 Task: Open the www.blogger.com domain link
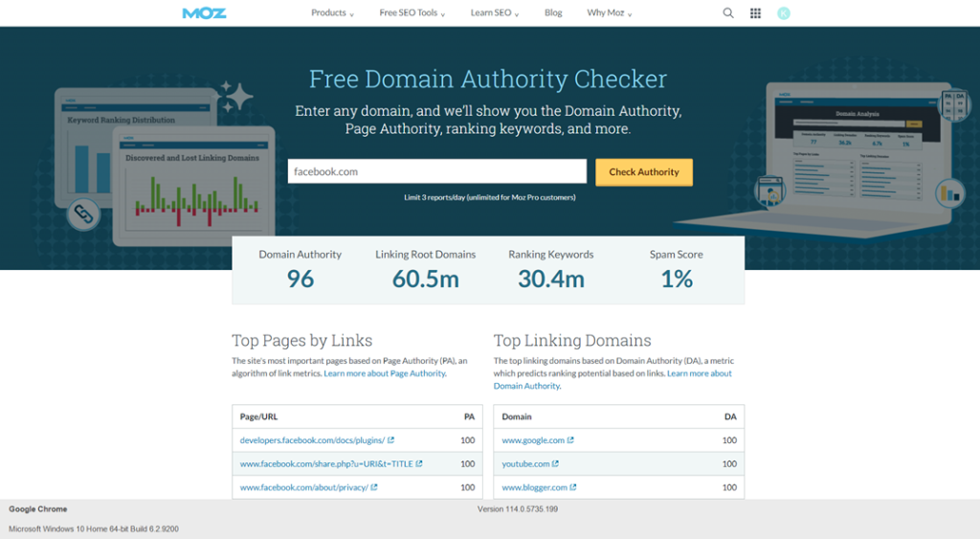pyautogui.click(x=534, y=487)
